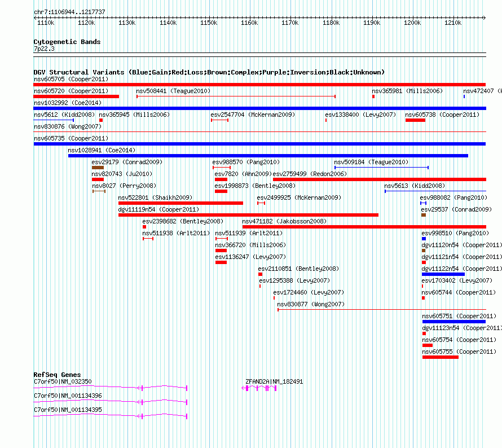Click nsv605754 (Cooper2011) label
The image size is (502, 448).
click(x=459, y=340)
